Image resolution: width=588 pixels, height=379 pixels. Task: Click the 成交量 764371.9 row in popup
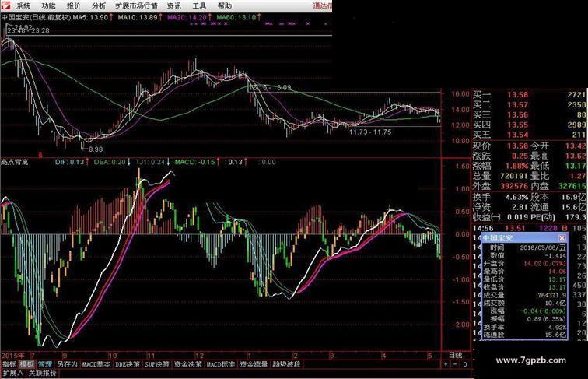click(x=524, y=295)
